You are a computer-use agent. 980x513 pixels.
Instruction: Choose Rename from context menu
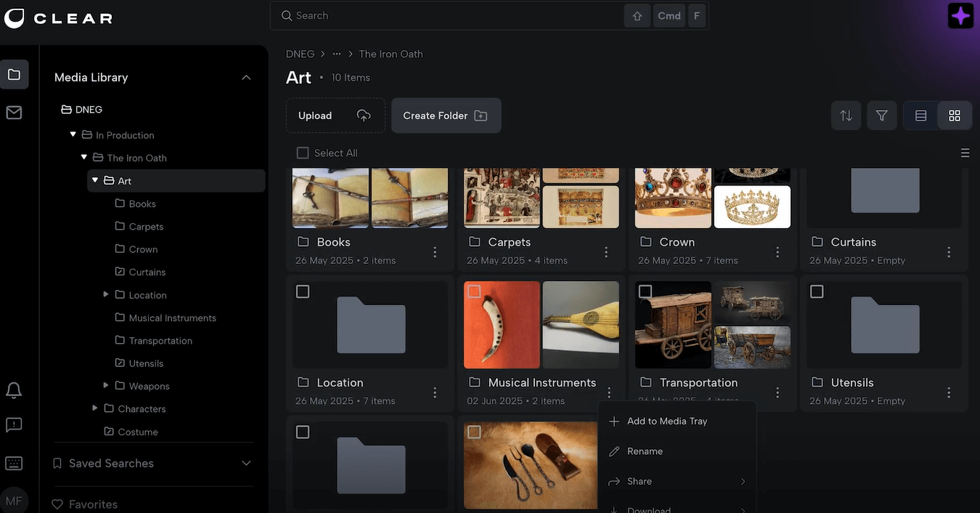pyautogui.click(x=677, y=451)
